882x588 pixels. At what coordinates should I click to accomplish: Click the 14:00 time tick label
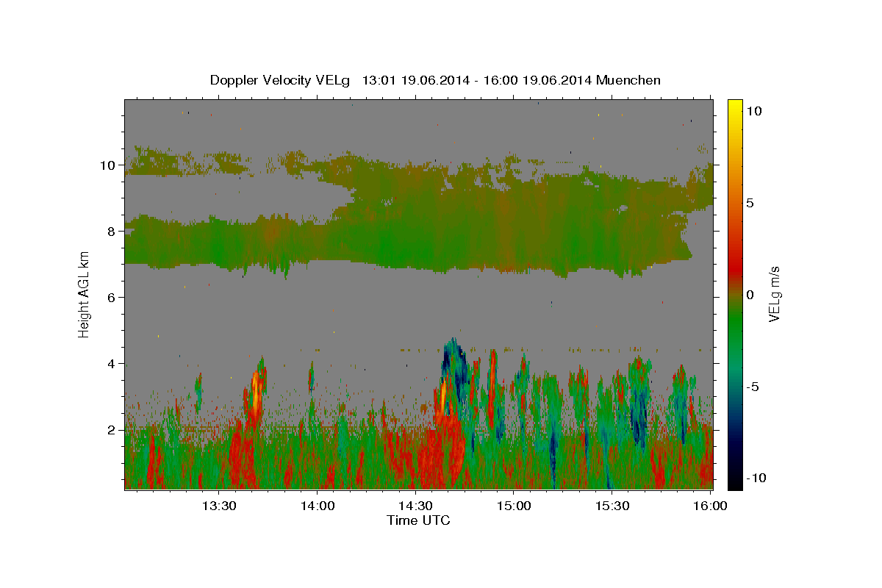click(x=318, y=506)
